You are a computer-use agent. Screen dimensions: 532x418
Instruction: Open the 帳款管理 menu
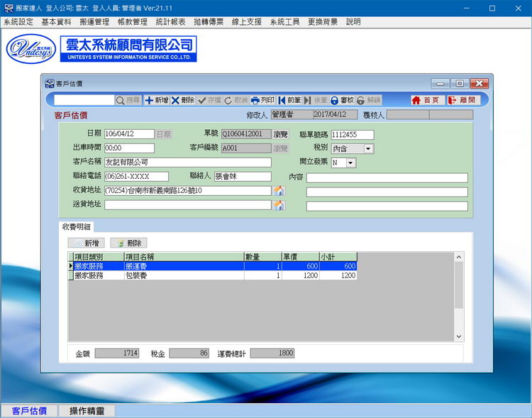click(x=132, y=22)
